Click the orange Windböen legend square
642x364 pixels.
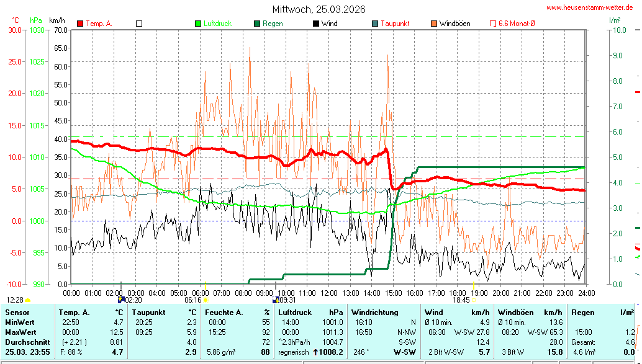click(x=434, y=24)
